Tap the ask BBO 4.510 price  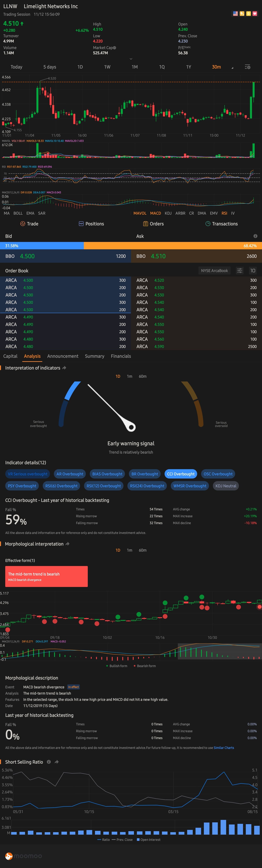tap(158, 256)
